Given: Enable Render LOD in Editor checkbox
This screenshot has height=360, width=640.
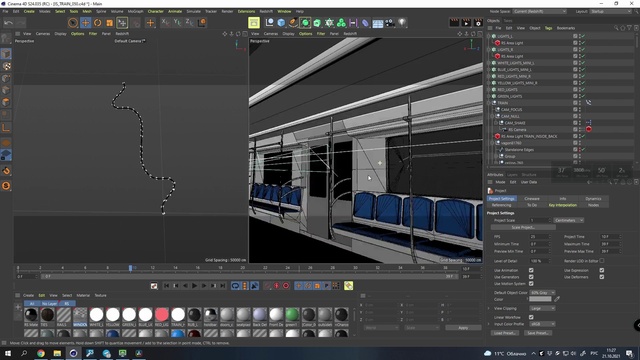Looking at the screenshot, I should click(x=602, y=261).
